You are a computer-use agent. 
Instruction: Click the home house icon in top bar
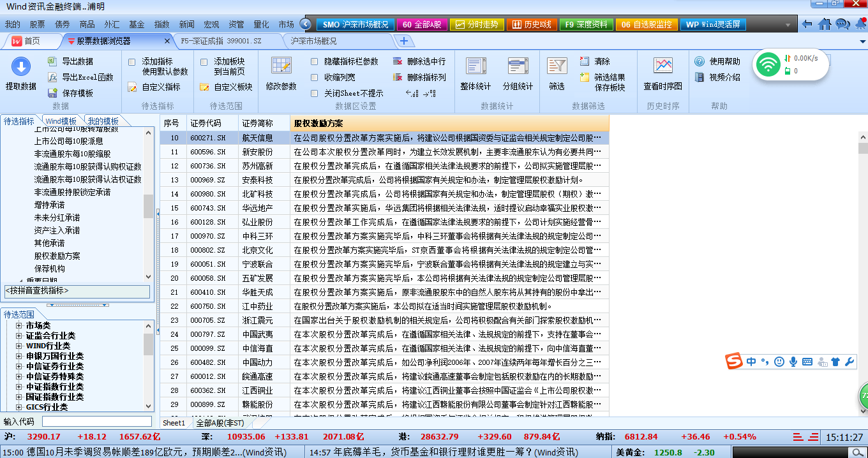pyautogui.click(x=825, y=24)
